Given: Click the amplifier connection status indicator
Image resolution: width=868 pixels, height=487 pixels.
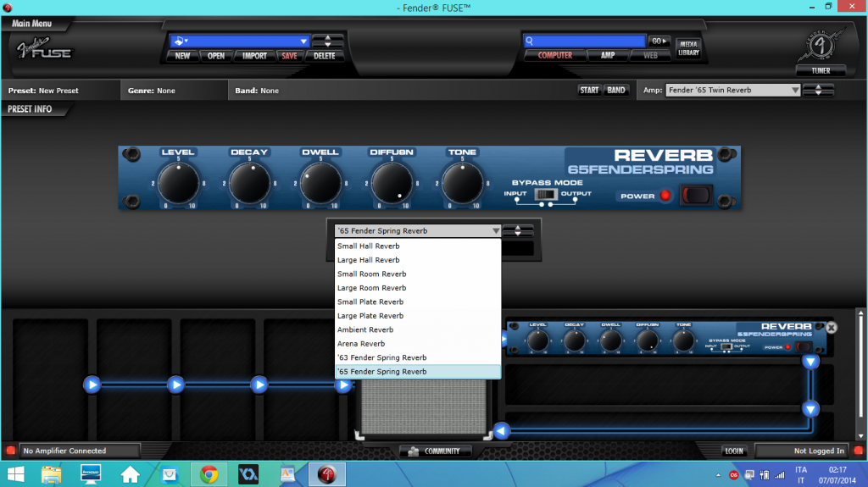Looking at the screenshot, I should 10,451.
